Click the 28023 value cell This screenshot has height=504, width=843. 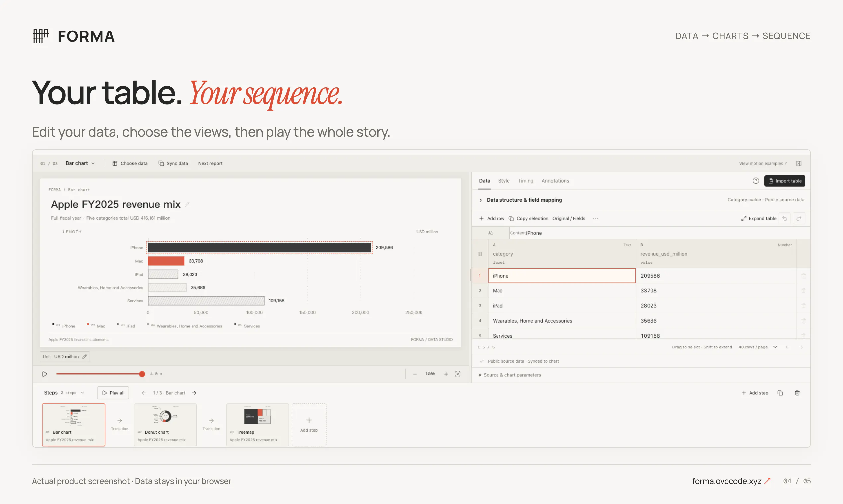716,306
